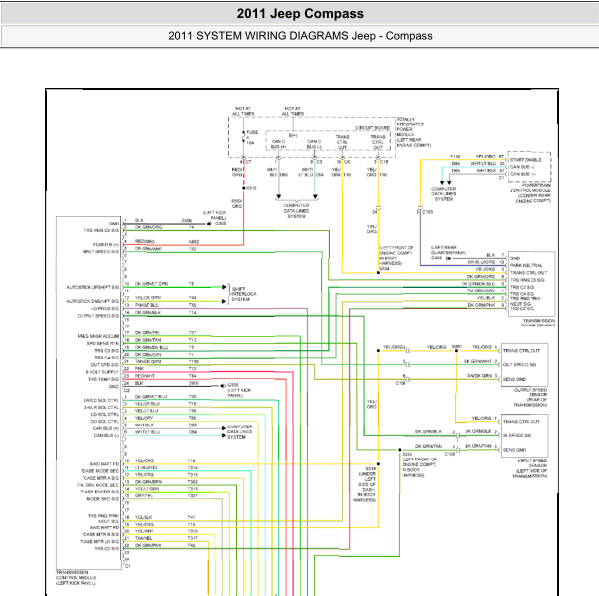The width and height of the screenshot is (599, 596).
Task: Click the "5 VOLT SUPPLY" pin label
Action: pos(102,372)
